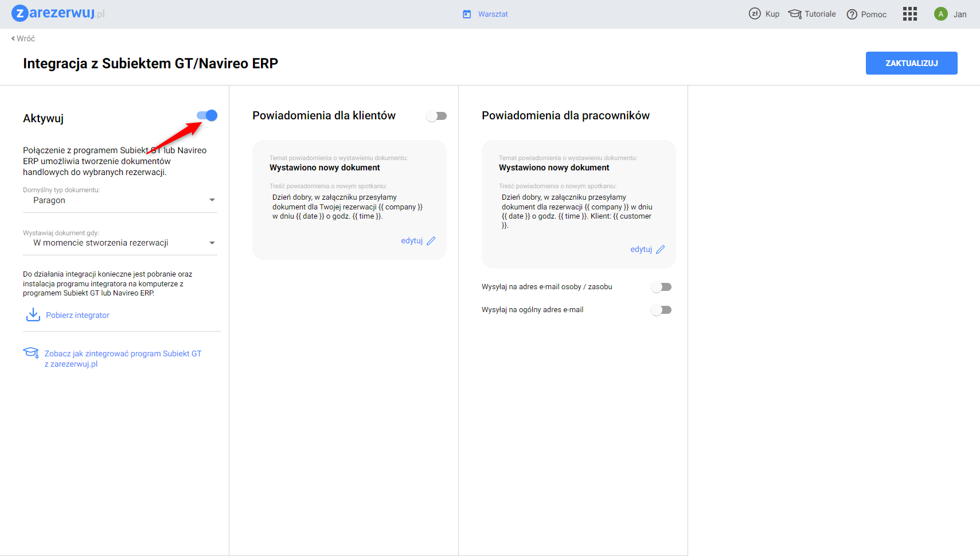Viewport: 980px width, 556px height.
Task: Click the Kup currency icon
Action: [x=755, y=14]
